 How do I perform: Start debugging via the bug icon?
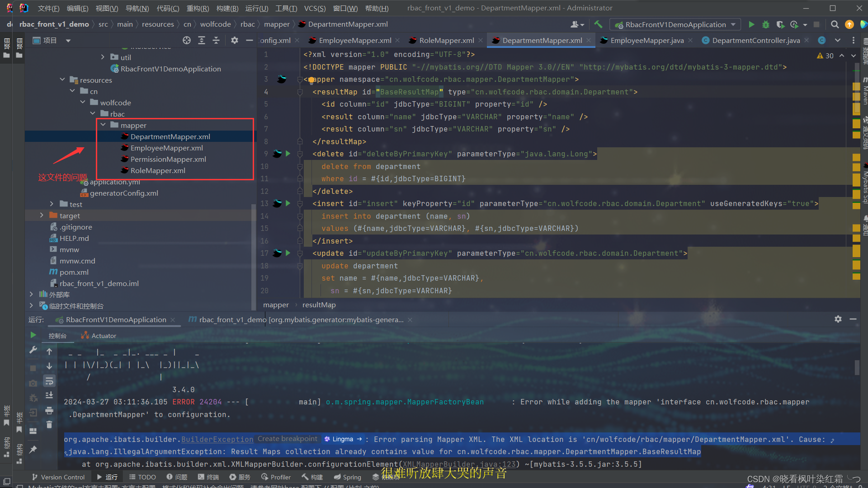click(765, 24)
